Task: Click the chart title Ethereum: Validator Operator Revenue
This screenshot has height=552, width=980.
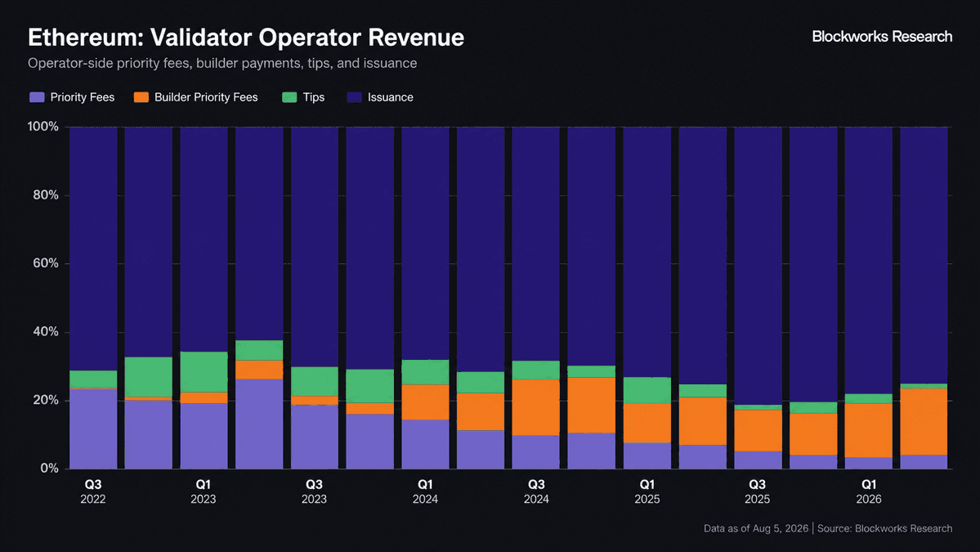Action: pyautogui.click(x=246, y=38)
